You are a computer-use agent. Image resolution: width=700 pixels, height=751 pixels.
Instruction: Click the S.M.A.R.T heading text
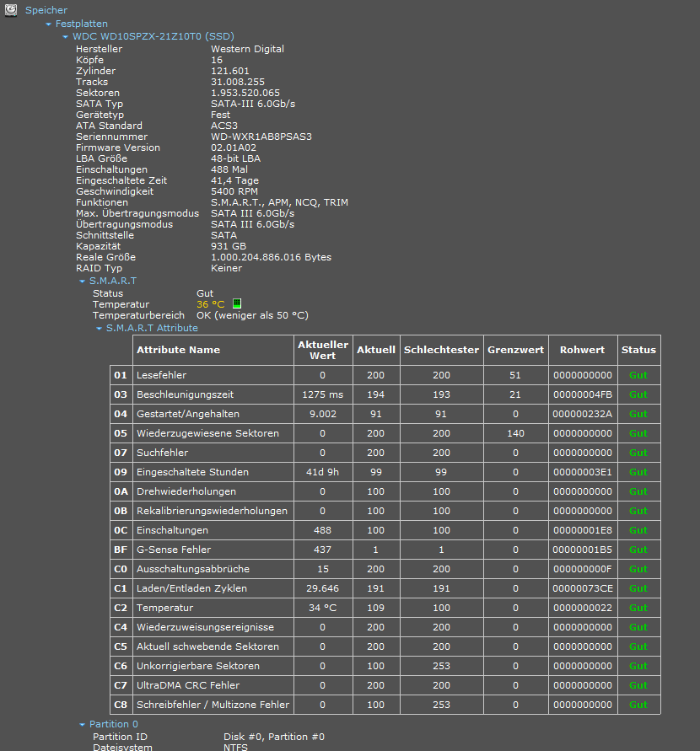click(x=113, y=281)
